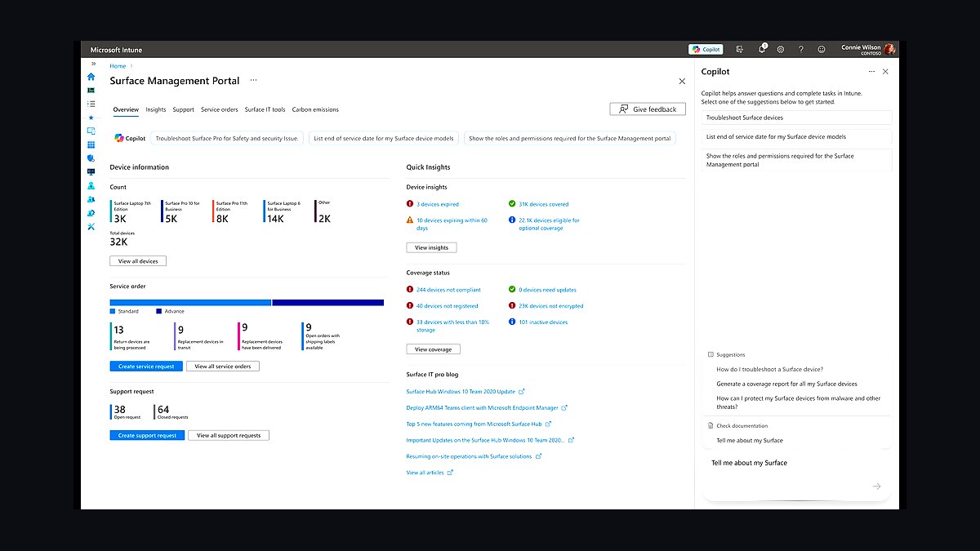Switch to the Service orders tab
Screen dimensions: 980x551
pos(220,109)
